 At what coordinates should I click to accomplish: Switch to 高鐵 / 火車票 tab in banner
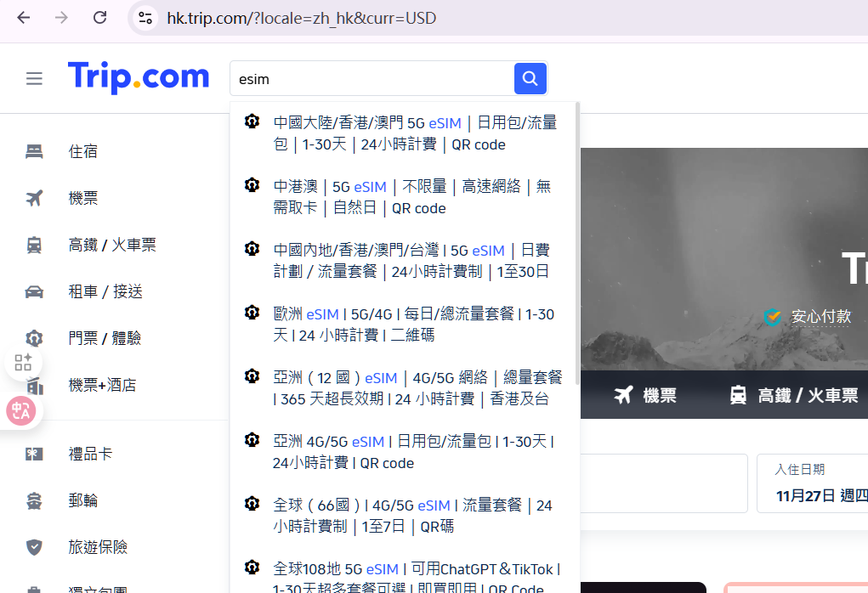pyautogui.click(x=793, y=395)
